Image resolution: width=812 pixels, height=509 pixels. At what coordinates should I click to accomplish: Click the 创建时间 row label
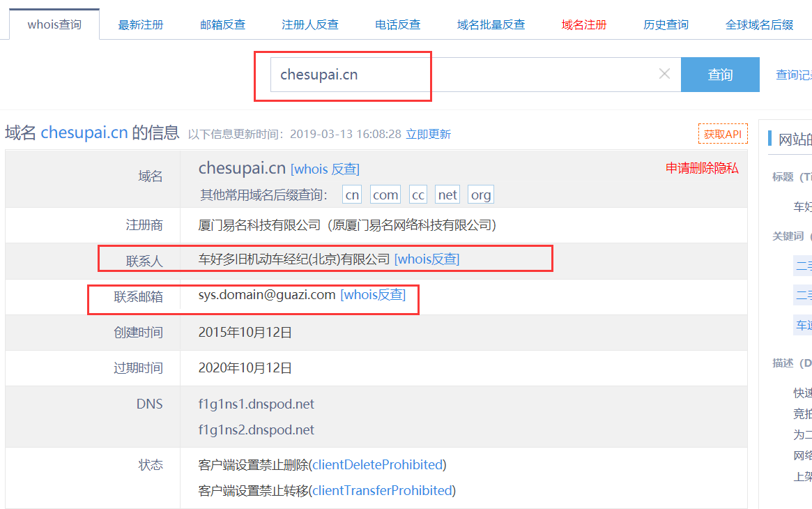pyautogui.click(x=138, y=332)
